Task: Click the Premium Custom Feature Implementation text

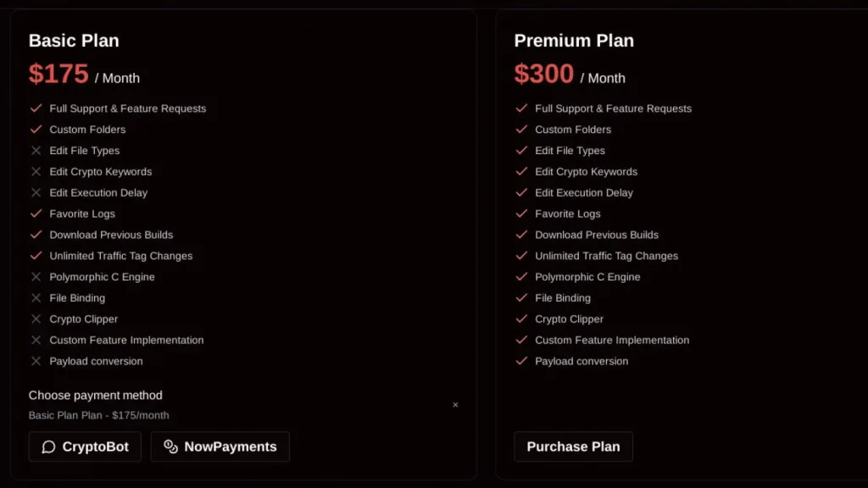Action: click(x=612, y=341)
